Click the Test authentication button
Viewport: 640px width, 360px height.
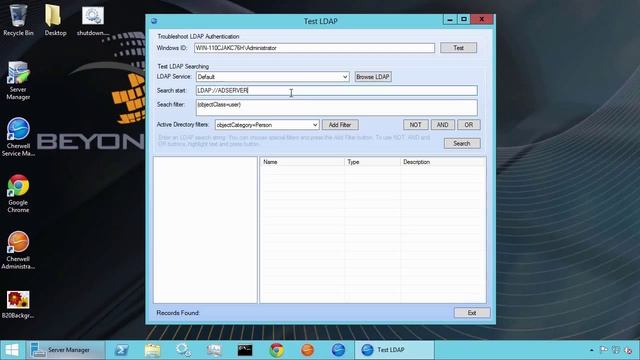[458, 48]
